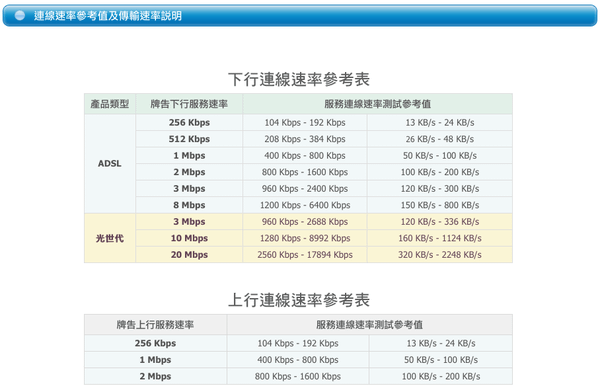Select 256 Kbps cell in downlink table
Image resolution: width=600 pixels, height=388 pixels.
(189, 122)
